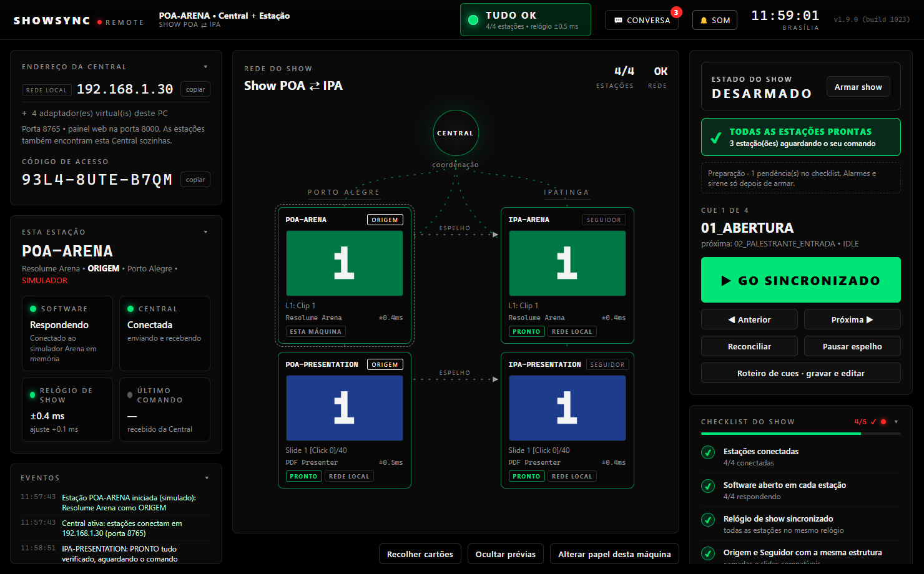The width and height of the screenshot is (924, 574).
Task: Copy the access code 93L4-8UTE-B7QM
Action: [x=195, y=180]
